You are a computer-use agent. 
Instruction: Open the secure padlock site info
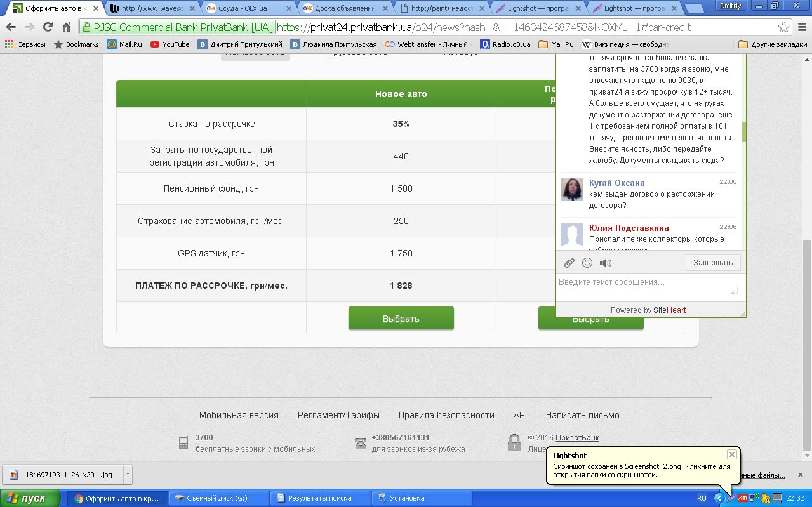tap(87, 28)
